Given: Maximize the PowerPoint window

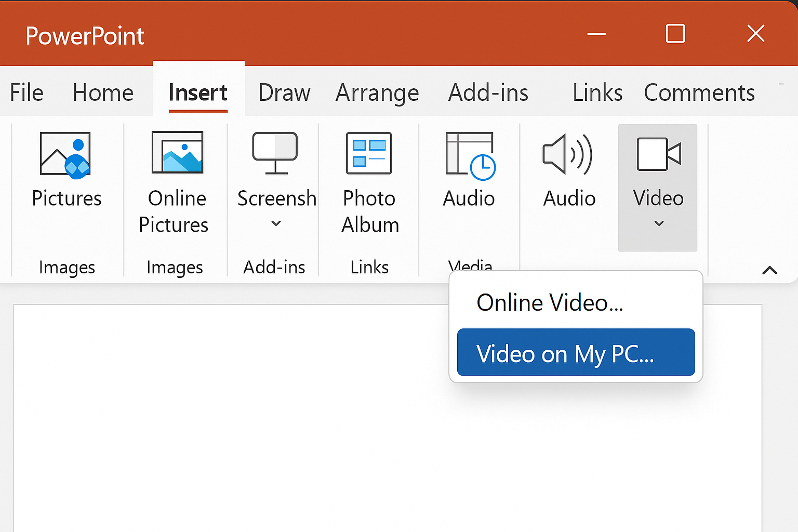Looking at the screenshot, I should [675, 34].
